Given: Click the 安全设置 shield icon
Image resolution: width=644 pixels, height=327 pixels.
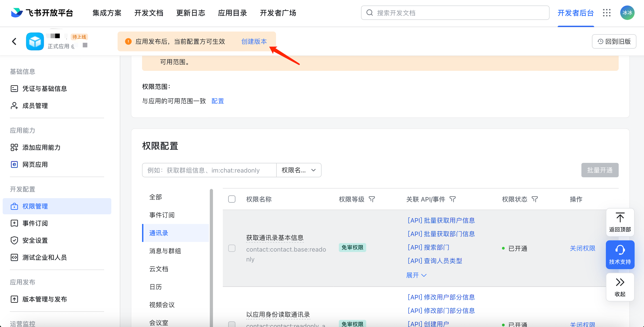Looking at the screenshot, I should 14,240.
